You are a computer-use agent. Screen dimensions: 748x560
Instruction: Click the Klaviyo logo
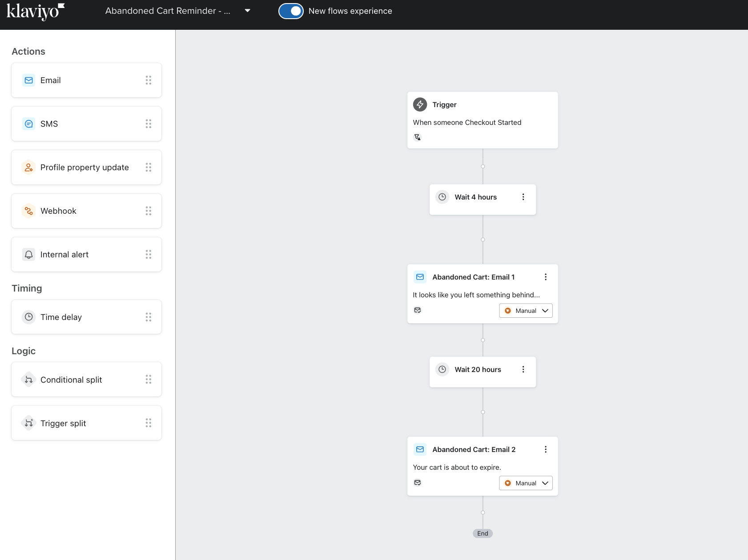pos(35,12)
